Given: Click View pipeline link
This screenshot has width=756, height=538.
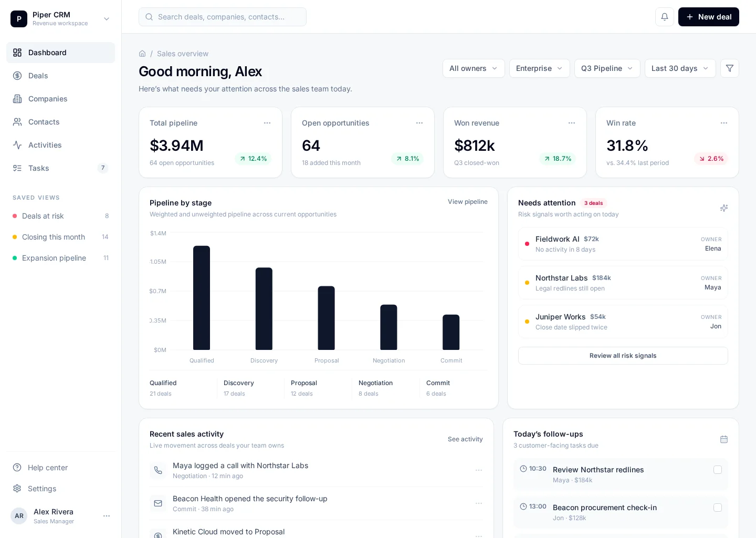Looking at the screenshot, I should [468, 202].
